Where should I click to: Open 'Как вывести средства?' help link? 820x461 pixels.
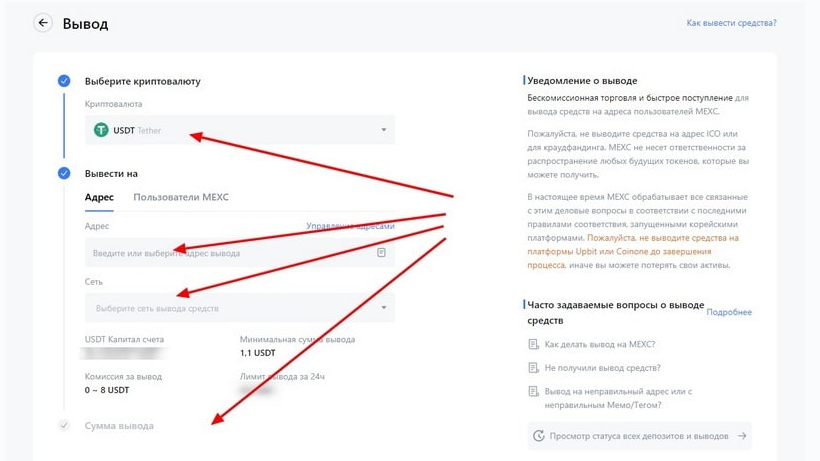coord(731,22)
